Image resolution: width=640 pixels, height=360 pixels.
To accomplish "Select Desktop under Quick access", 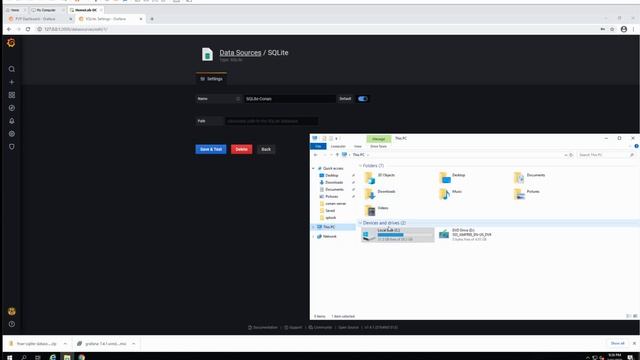I will point(331,176).
